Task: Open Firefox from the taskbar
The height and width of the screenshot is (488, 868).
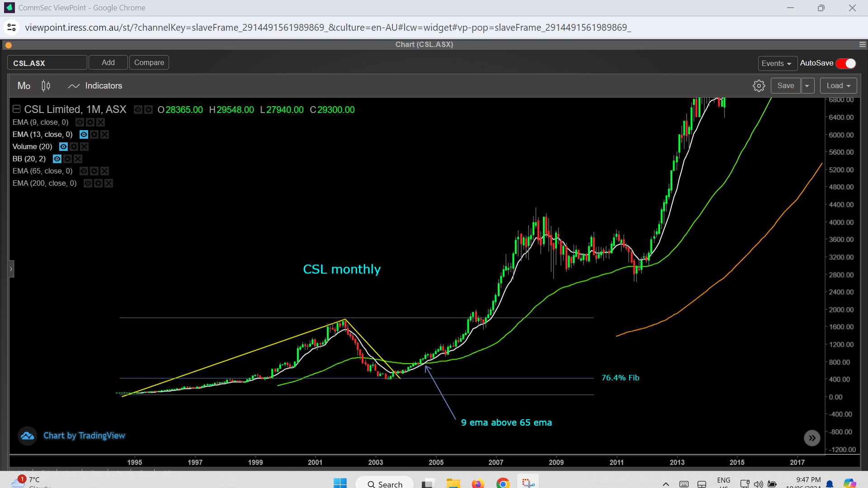Action: 478,483
